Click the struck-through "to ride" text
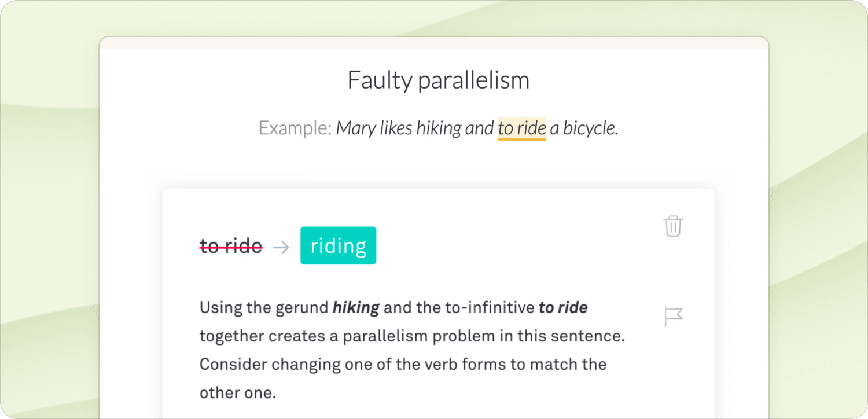This screenshot has height=419, width=868. point(231,247)
